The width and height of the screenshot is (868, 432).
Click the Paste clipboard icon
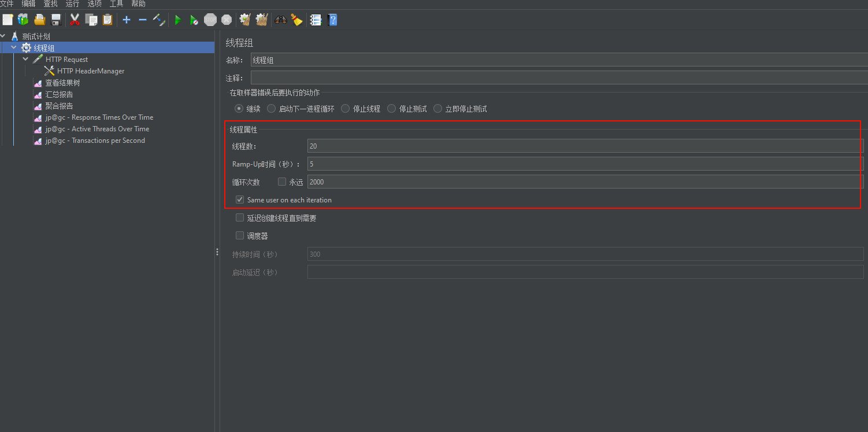(107, 20)
